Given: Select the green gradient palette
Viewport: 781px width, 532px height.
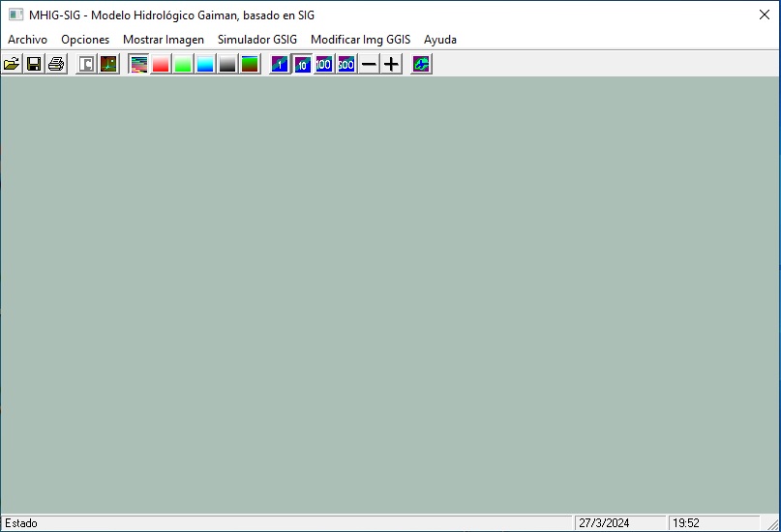Looking at the screenshot, I should click(x=183, y=64).
